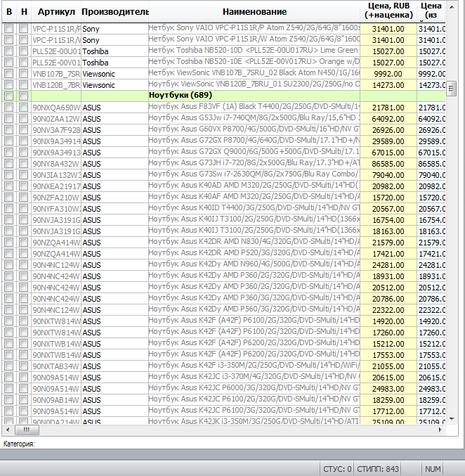Click price 17260.00 in RUB (+наценка) column
This screenshot has height=476, width=465.
pyautogui.click(x=388, y=332)
